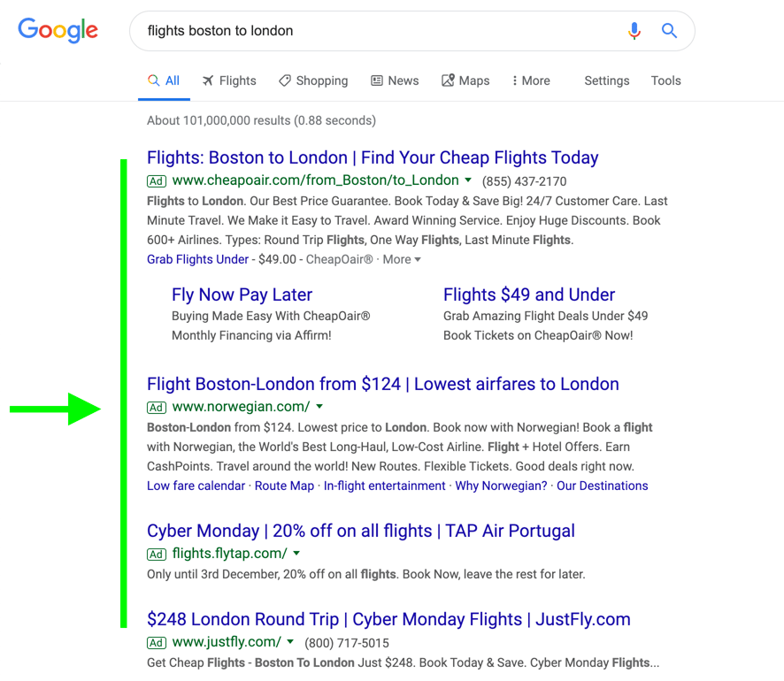The height and width of the screenshot is (681, 784).
Task: Open the News results tab
Action: coord(395,80)
